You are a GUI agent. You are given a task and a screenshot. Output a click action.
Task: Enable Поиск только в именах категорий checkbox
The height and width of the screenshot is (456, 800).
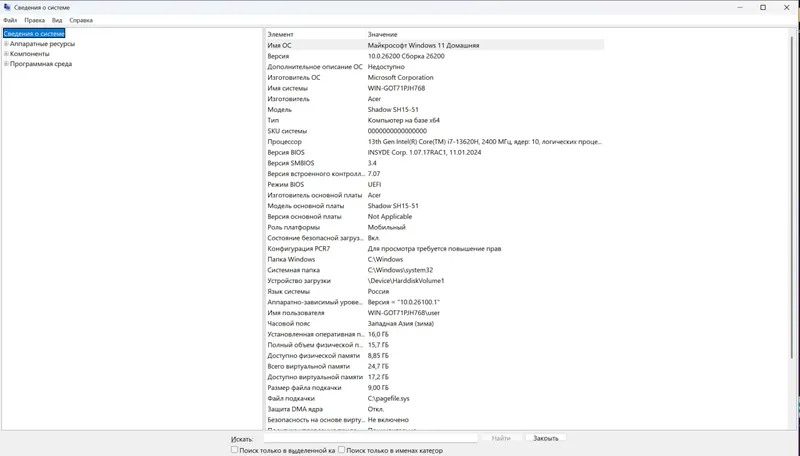click(x=341, y=450)
